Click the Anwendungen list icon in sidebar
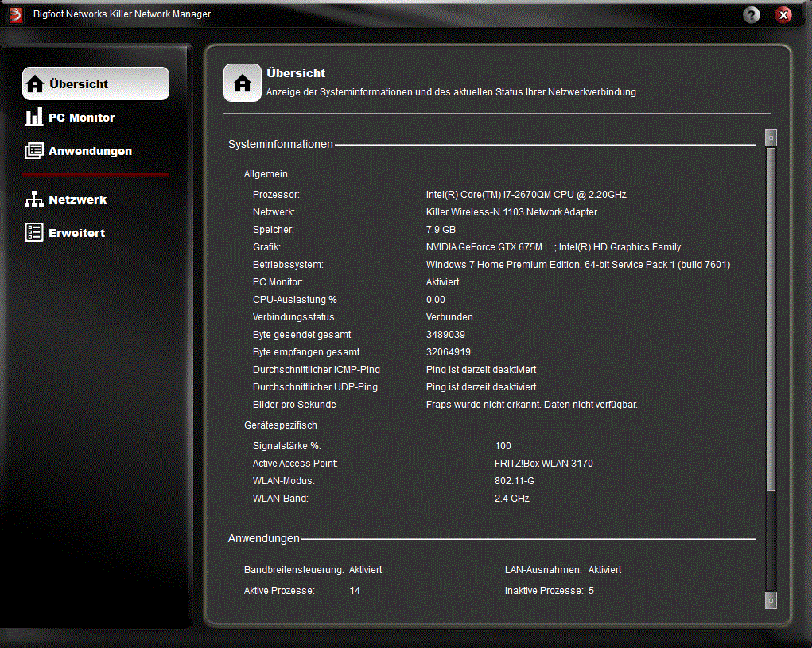Viewport: 812px width, 648px height. pyautogui.click(x=34, y=150)
